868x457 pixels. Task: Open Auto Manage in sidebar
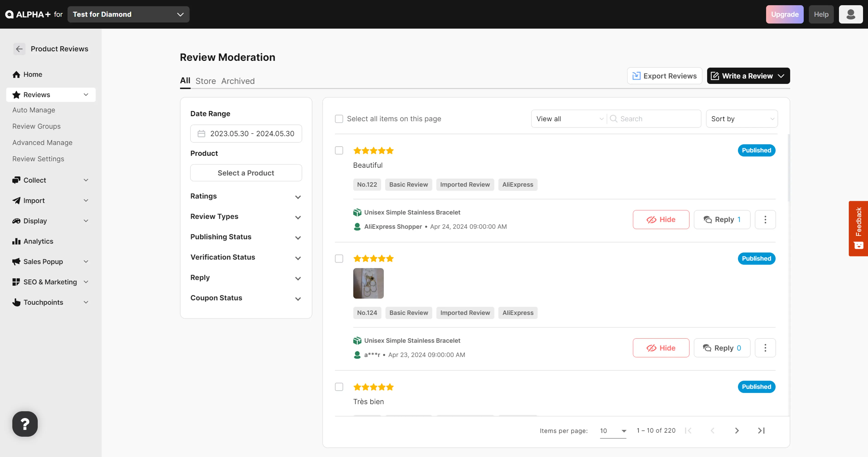pyautogui.click(x=34, y=110)
